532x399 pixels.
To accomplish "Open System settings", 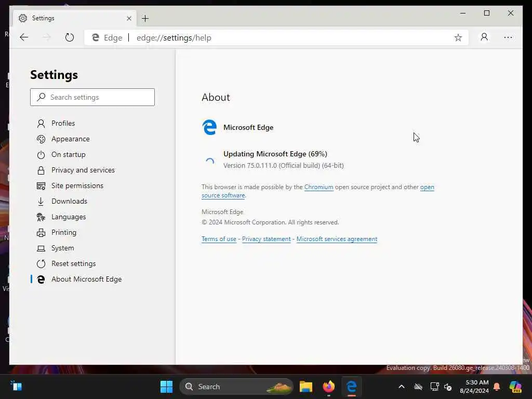I will (62, 248).
